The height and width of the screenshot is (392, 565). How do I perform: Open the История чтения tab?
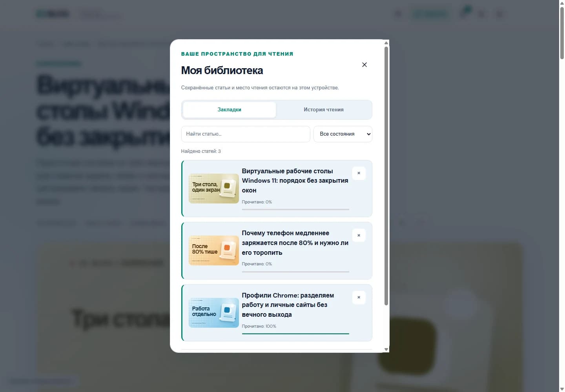click(324, 110)
